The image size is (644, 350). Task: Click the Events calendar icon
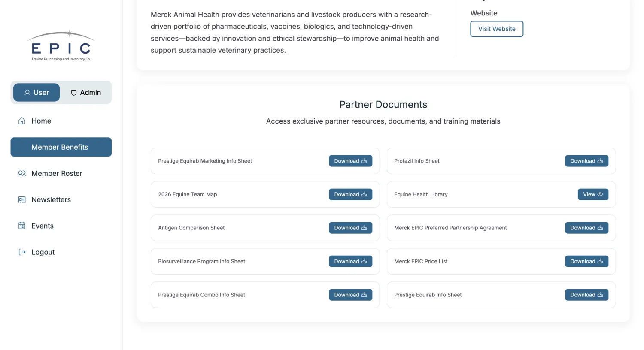pos(22,226)
